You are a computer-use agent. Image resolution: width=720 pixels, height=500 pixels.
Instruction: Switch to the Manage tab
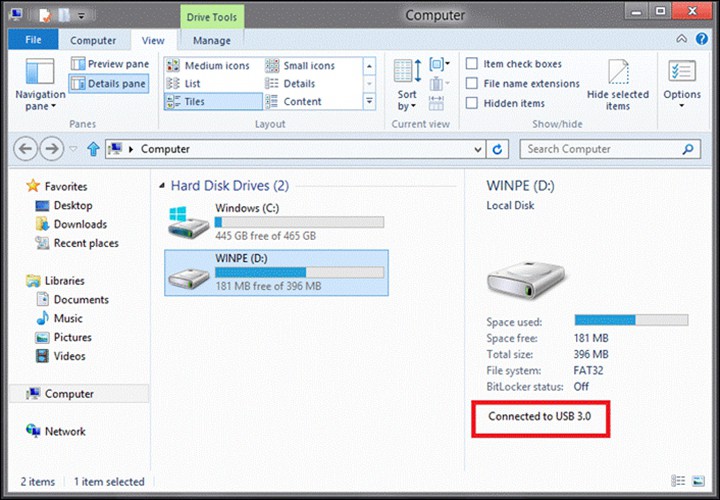pos(211,40)
